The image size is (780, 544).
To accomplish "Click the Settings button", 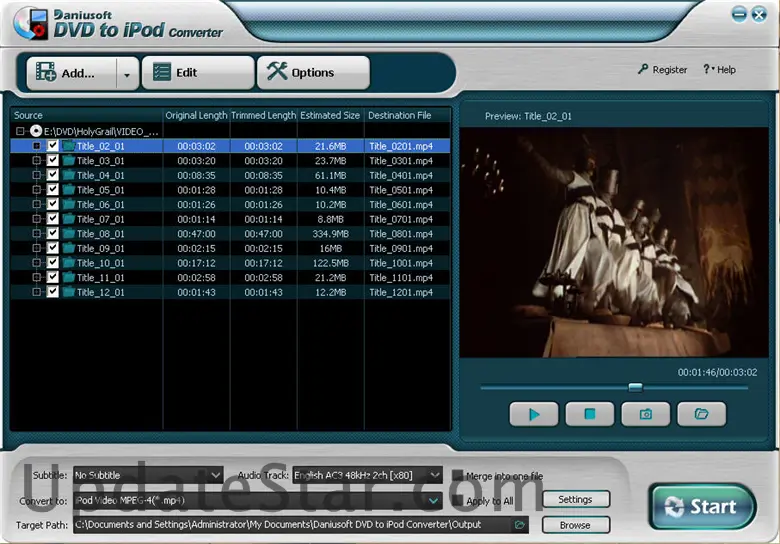I will pyautogui.click(x=575, y=499).
